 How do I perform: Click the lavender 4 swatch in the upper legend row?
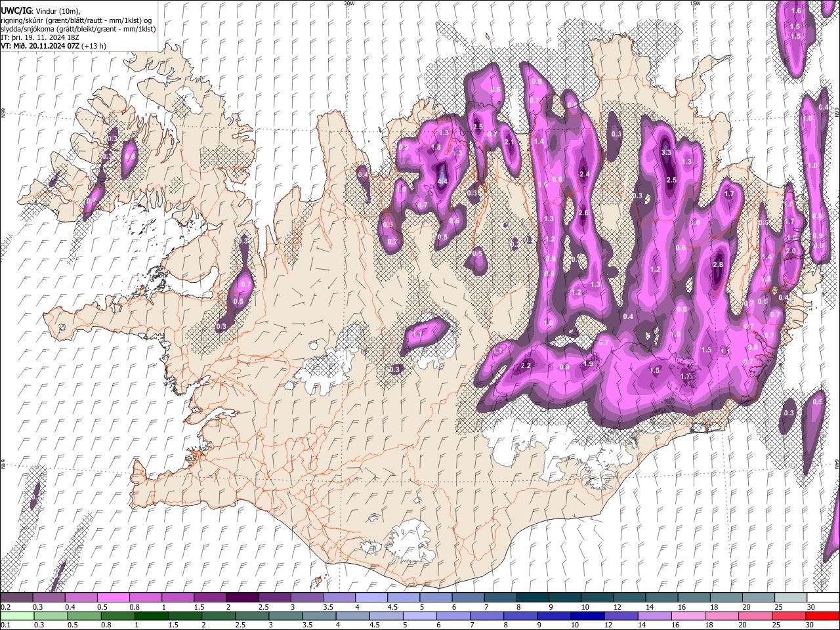(371, 597)
